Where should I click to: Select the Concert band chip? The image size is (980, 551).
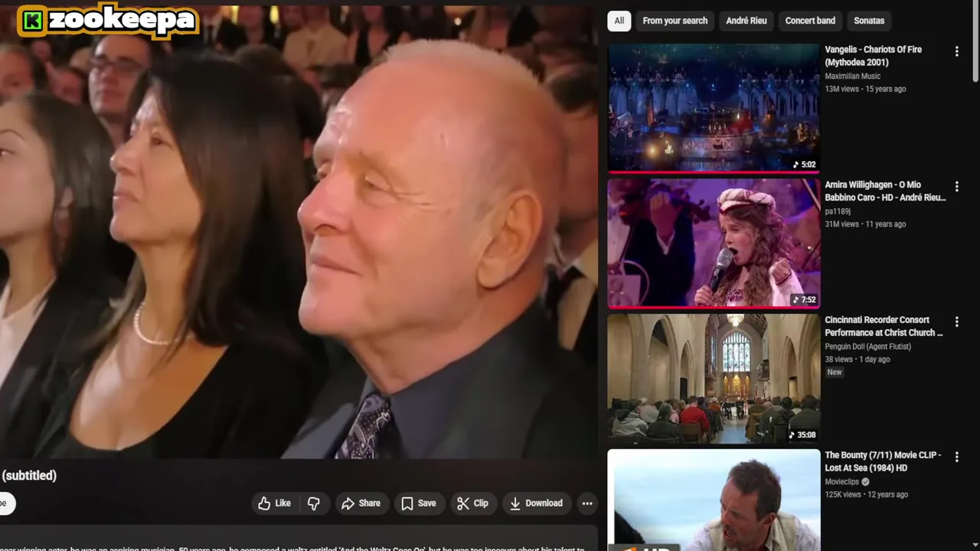809,21
